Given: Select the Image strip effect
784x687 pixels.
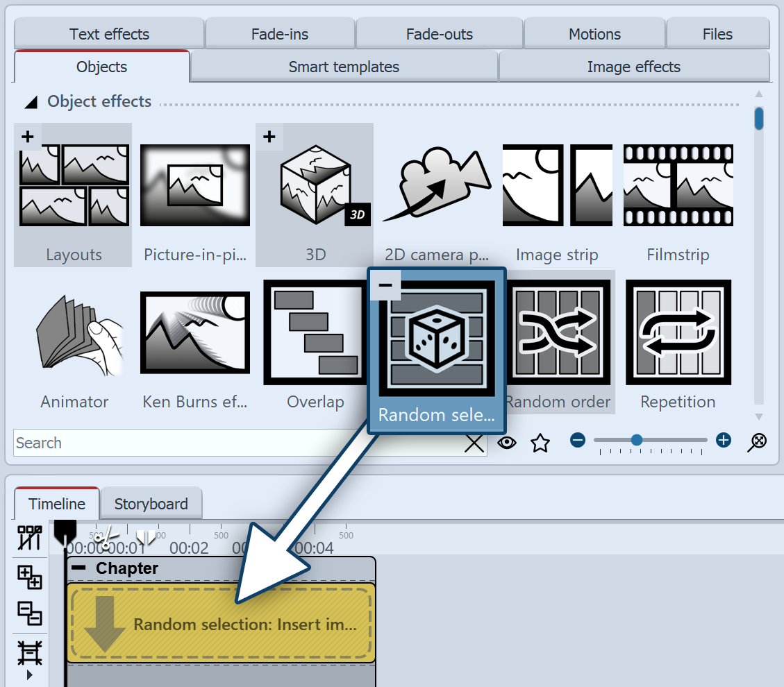Looking at the screenshot, I should [557, 186].
